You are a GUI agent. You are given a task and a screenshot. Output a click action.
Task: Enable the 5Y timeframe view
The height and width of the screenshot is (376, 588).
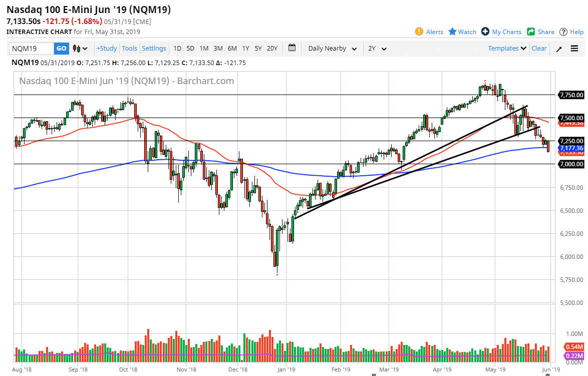(x=258, y=48)
